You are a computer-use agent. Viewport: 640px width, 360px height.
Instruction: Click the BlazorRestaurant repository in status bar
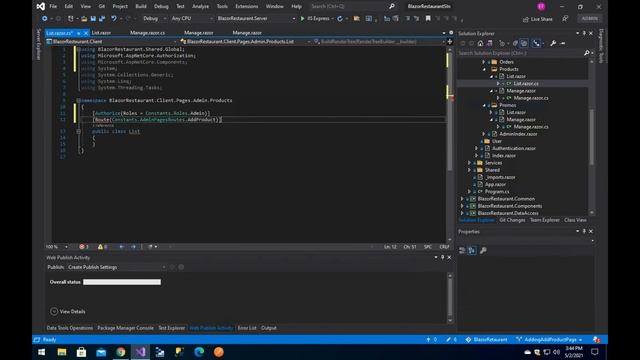(x=487, y=340)
